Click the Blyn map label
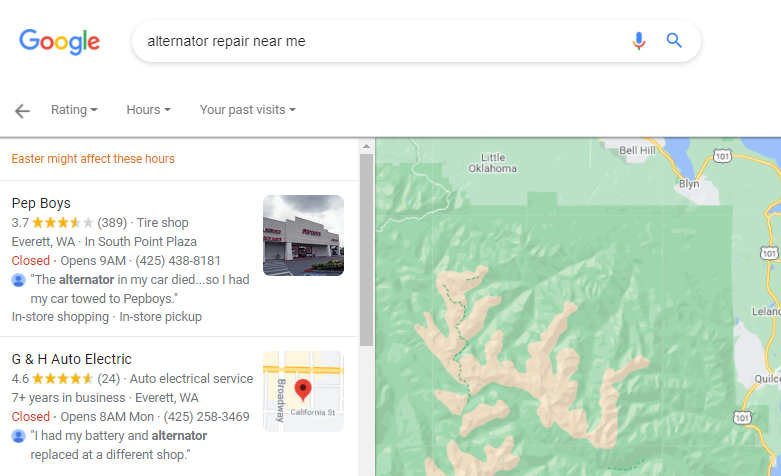 click(x=689, y=184)
